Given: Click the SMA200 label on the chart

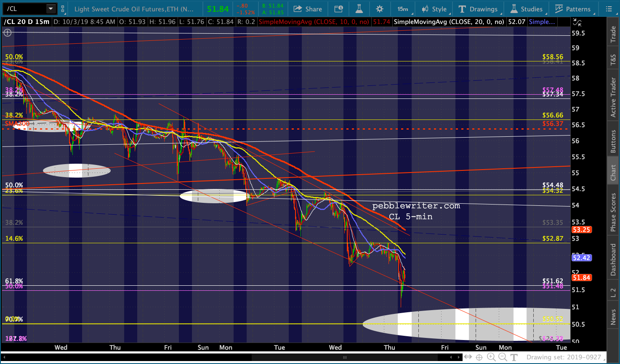Looking at the screenshot, I should click(x=17, y=124).
